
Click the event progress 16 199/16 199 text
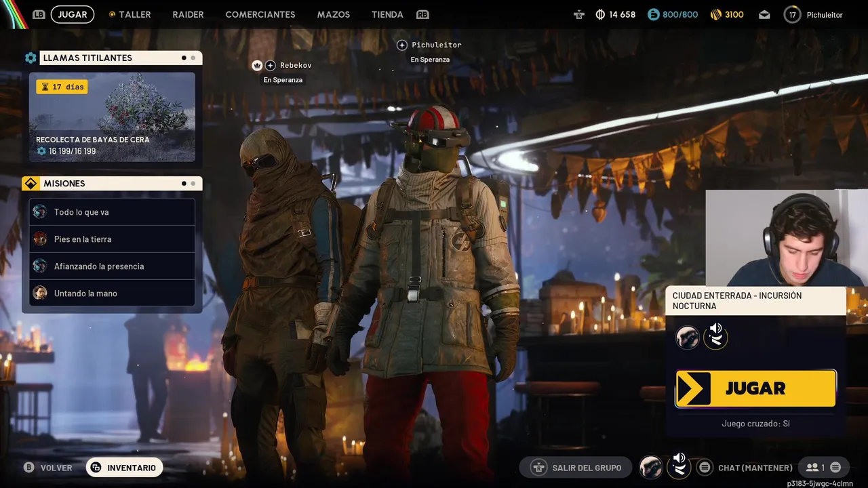point(72,151)
